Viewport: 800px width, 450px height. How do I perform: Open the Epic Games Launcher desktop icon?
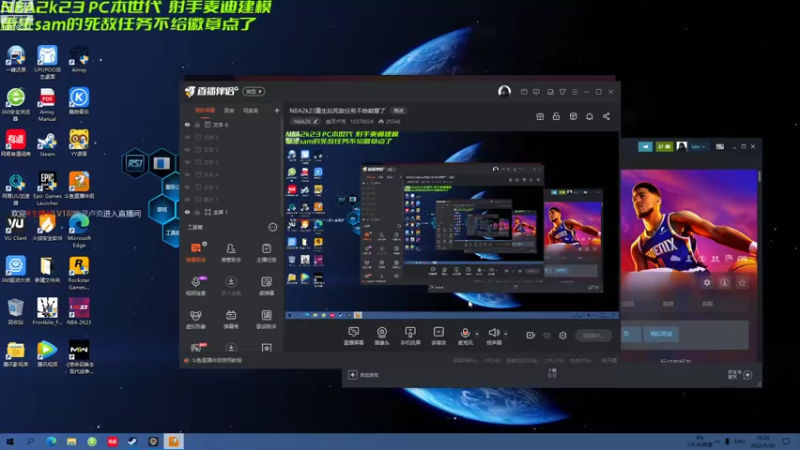click(47, 188)
